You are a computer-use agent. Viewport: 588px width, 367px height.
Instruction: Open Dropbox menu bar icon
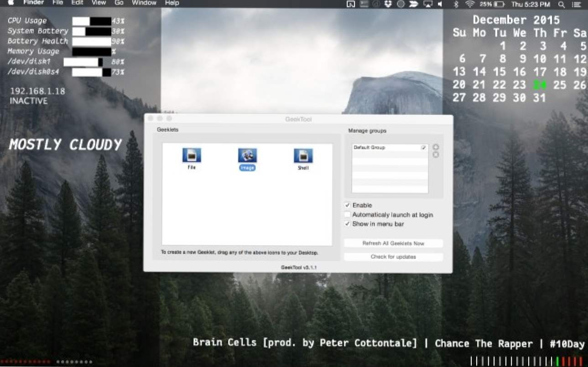[388, 4]
